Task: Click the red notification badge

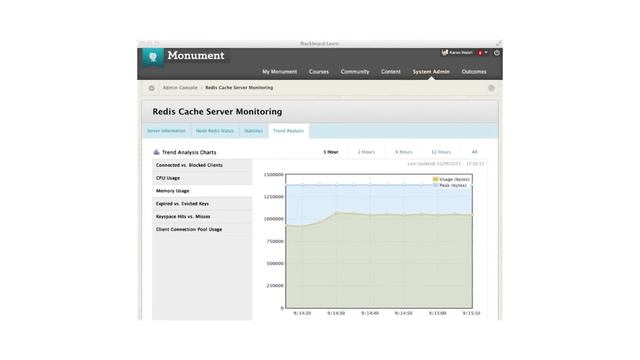Action: coord(480,53)
